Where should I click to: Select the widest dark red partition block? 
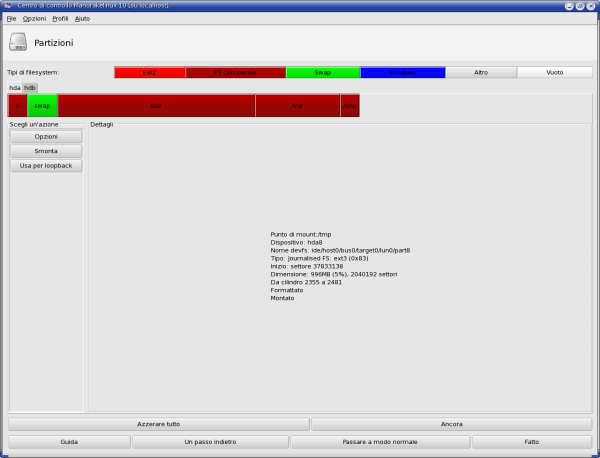tap(156, 105)
